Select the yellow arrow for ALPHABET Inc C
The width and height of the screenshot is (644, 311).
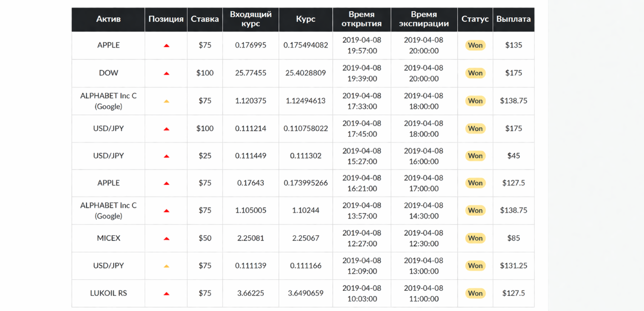pos(166,101)
